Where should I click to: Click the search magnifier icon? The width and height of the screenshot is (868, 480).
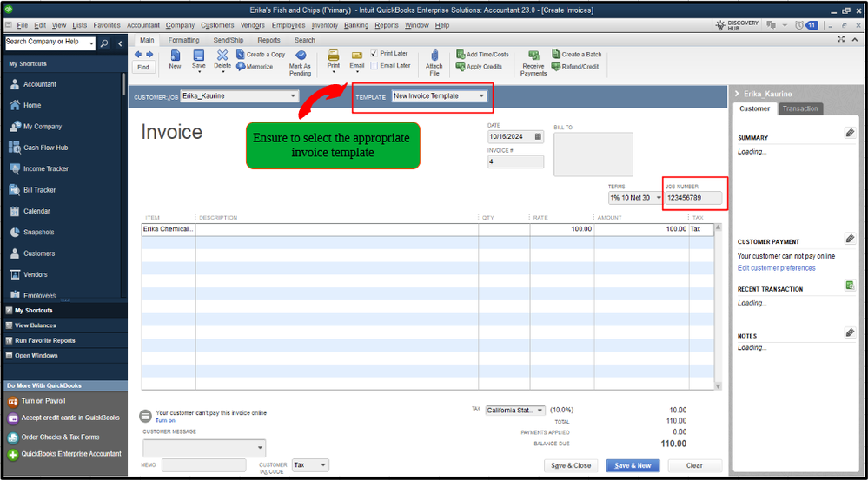click(104, 43)
